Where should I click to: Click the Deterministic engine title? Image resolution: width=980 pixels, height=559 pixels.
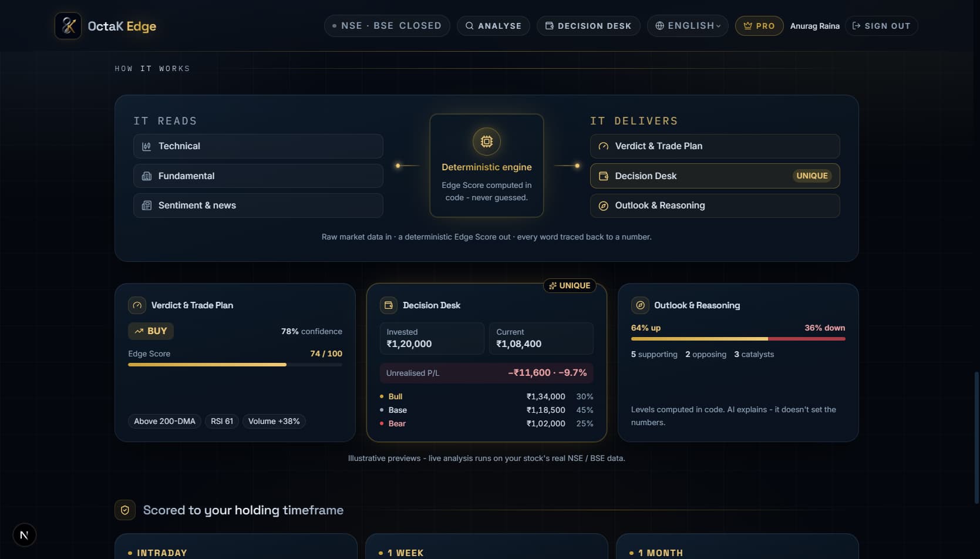(487, 167)
